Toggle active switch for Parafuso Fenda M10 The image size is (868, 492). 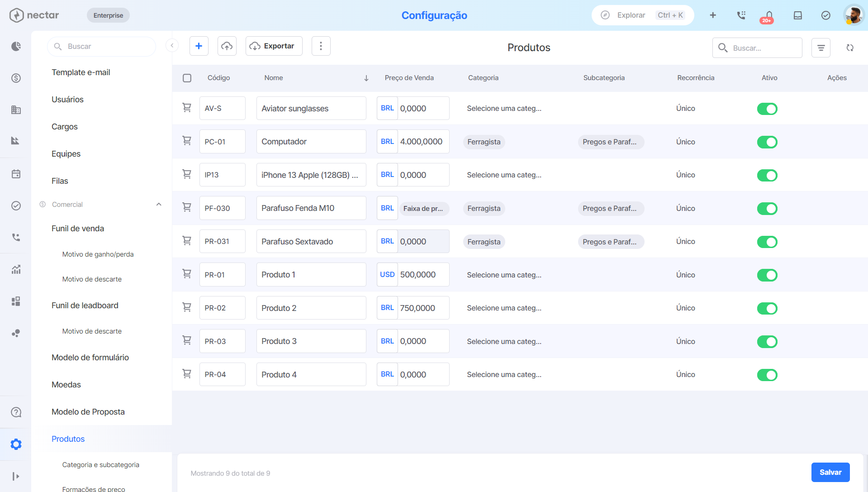(767, 209)
